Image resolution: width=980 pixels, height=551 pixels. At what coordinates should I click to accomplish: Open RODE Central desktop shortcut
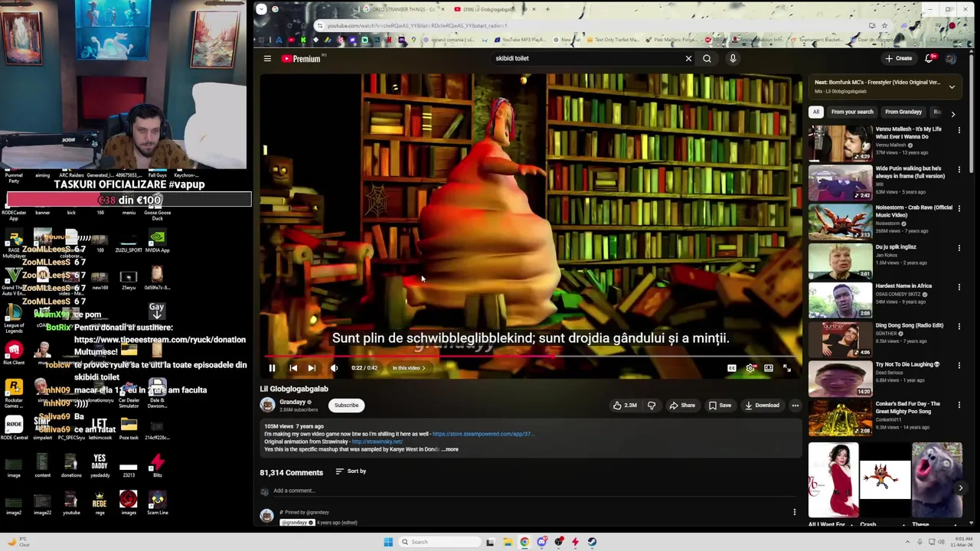[x=14, y=428]
